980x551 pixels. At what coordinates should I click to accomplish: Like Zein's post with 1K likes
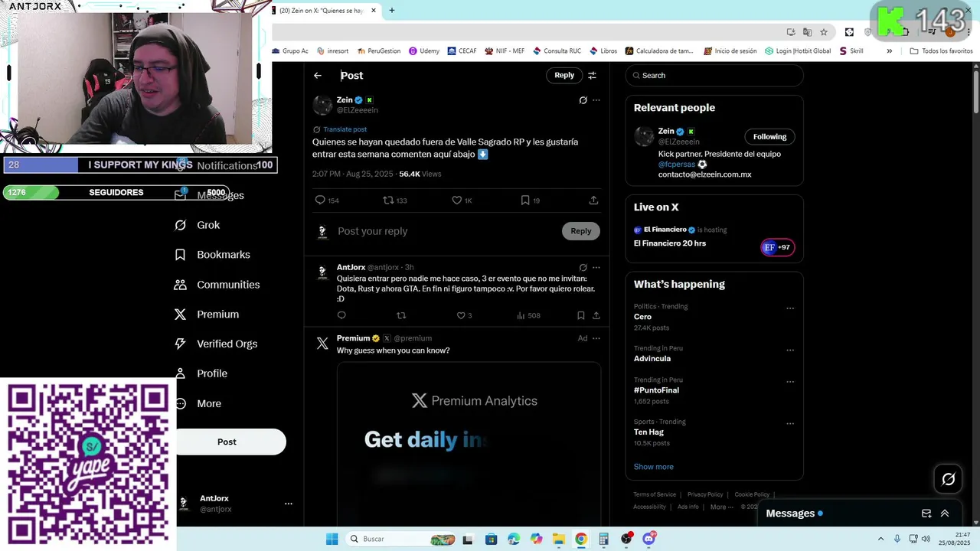[462, 200]
